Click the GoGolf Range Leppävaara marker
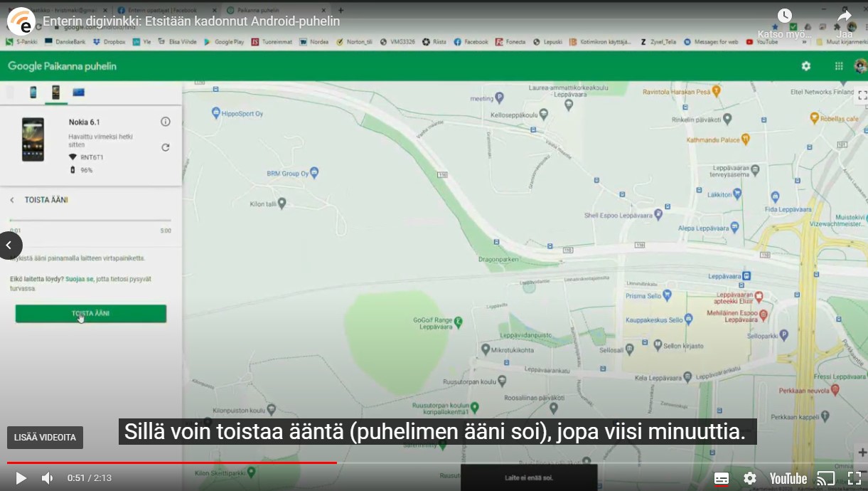The image size is (868, 491). (x=459, y=322)
